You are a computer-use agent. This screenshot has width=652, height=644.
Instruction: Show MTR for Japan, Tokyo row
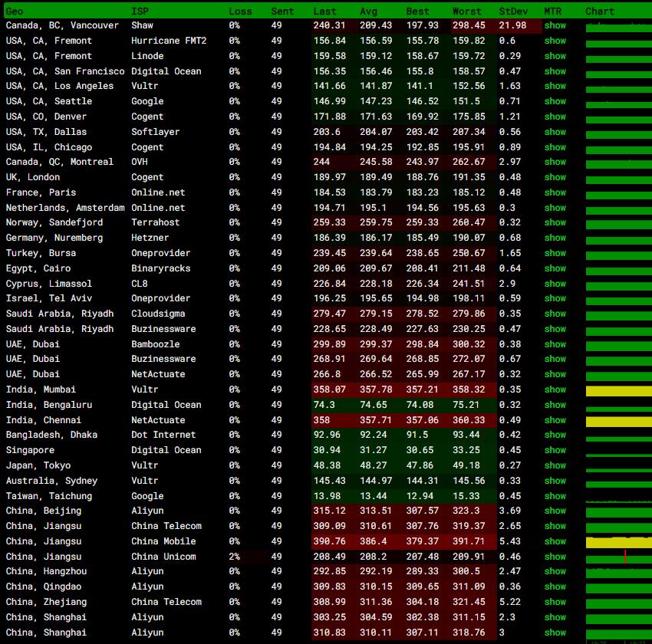[555, 466]
